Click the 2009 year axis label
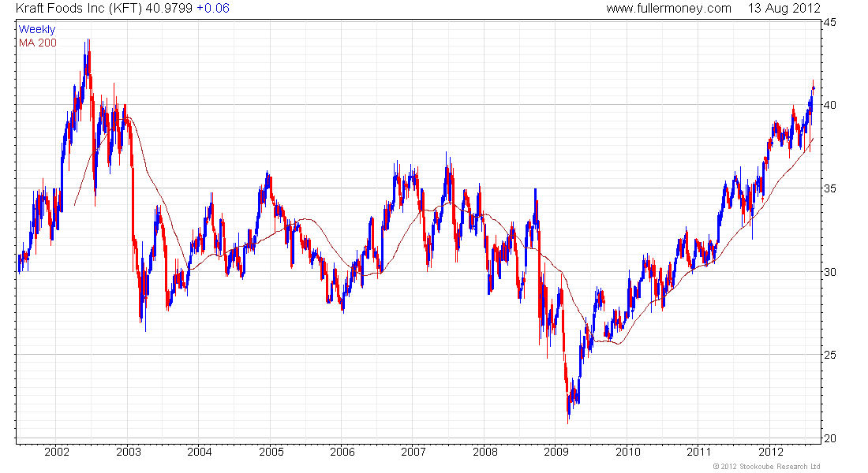 (x=556, y=452)
